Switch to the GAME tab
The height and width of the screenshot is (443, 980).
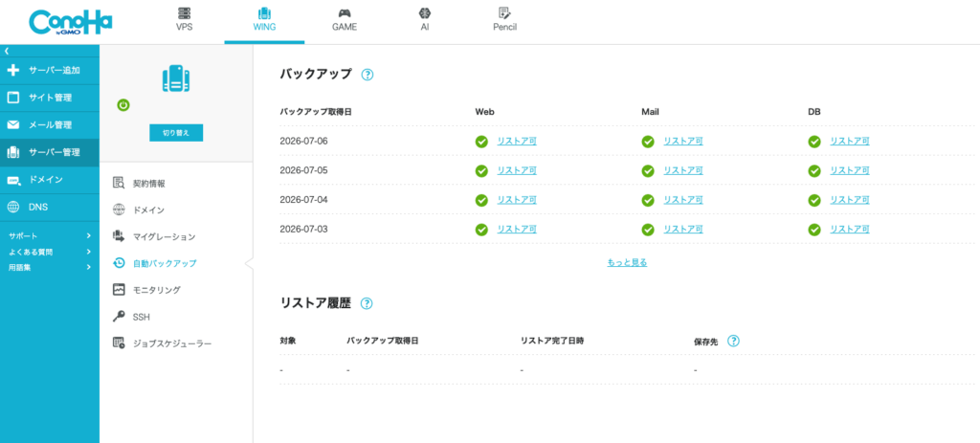(x=345, y=21)
